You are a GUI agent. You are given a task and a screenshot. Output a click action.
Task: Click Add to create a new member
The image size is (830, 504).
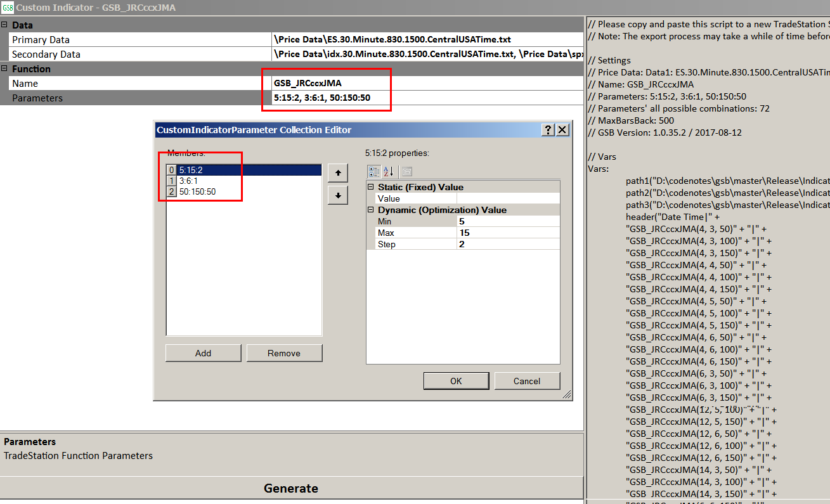(203, 353)
